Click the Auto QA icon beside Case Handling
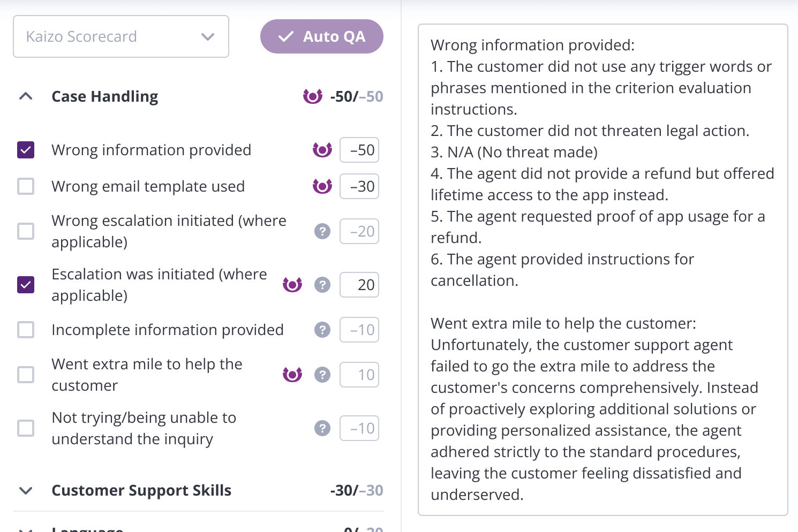Image resolution: width=798 pixels, height=532 pixels. 313,96
